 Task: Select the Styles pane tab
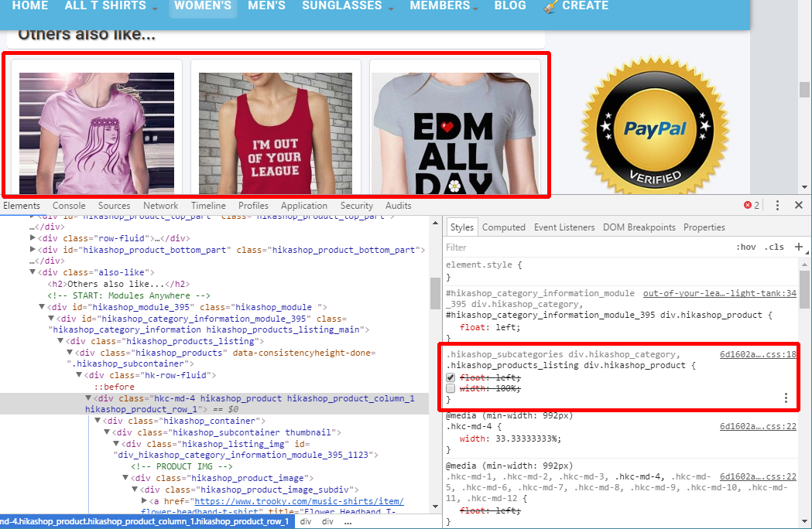point(461,227)
